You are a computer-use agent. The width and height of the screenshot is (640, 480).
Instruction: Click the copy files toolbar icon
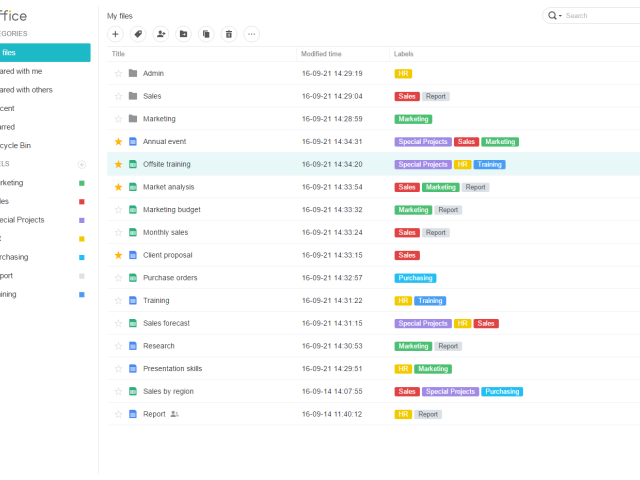click(x=206, y=34)
